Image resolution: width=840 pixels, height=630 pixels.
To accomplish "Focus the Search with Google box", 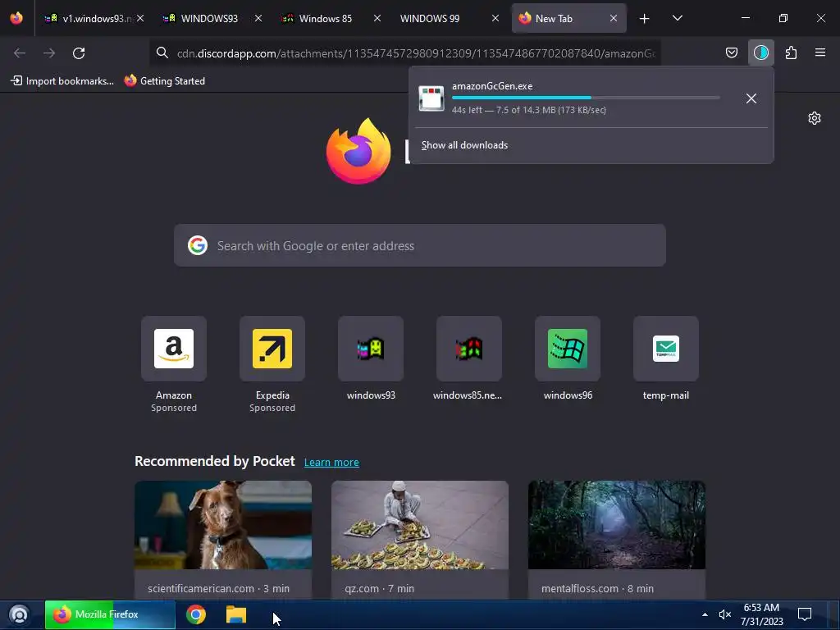I will point(420,245).
